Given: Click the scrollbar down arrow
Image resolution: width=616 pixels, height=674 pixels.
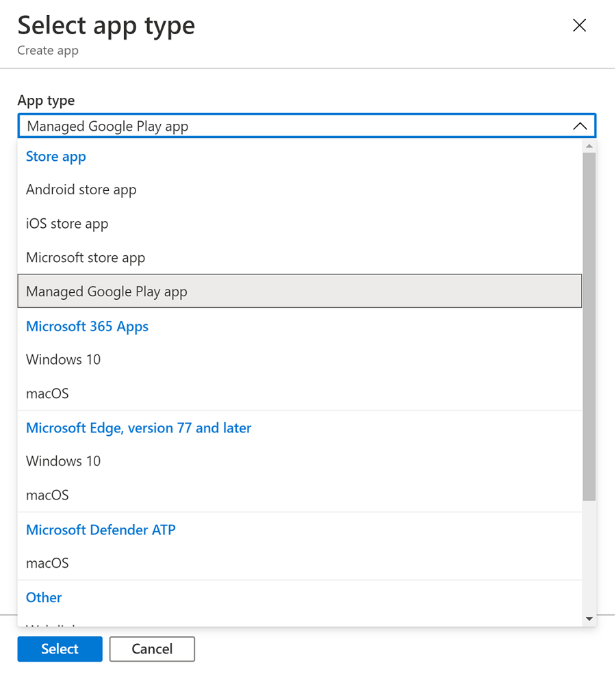Looking at the screenshot, I should point(589,619).
